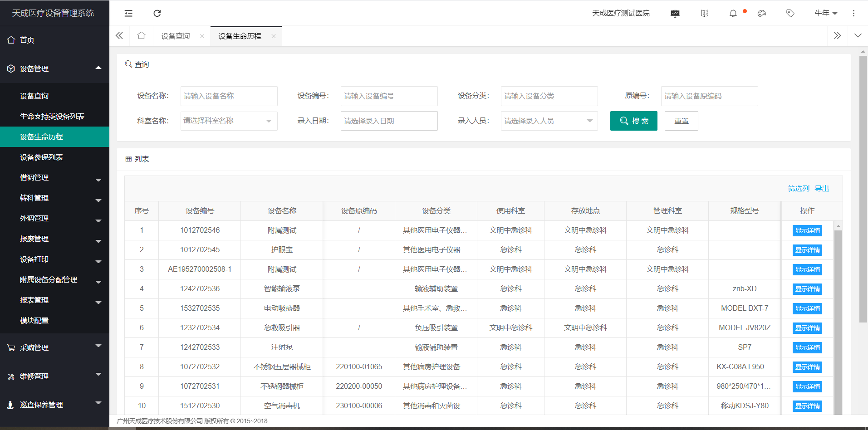This screenshot has width=868, height=430.
Task: Open the 科室名称 dropdown
Action: [x=229, y=121]
